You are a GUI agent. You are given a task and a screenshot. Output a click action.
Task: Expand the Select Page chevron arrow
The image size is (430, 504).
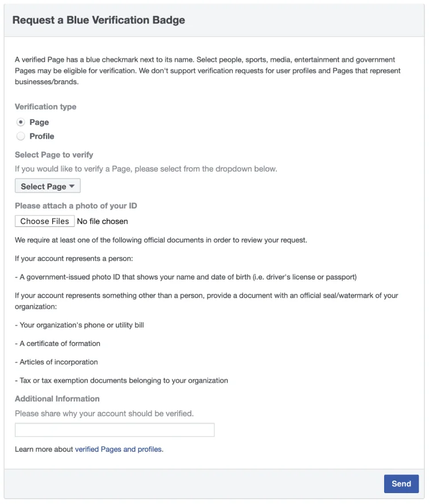point(72,186)
